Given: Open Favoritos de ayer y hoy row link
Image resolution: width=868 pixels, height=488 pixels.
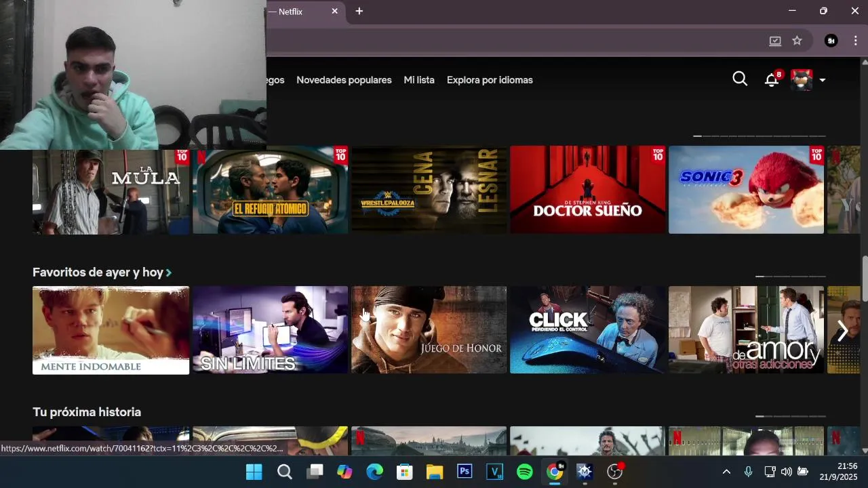Looking at the screenshot, I should point(102,272).
